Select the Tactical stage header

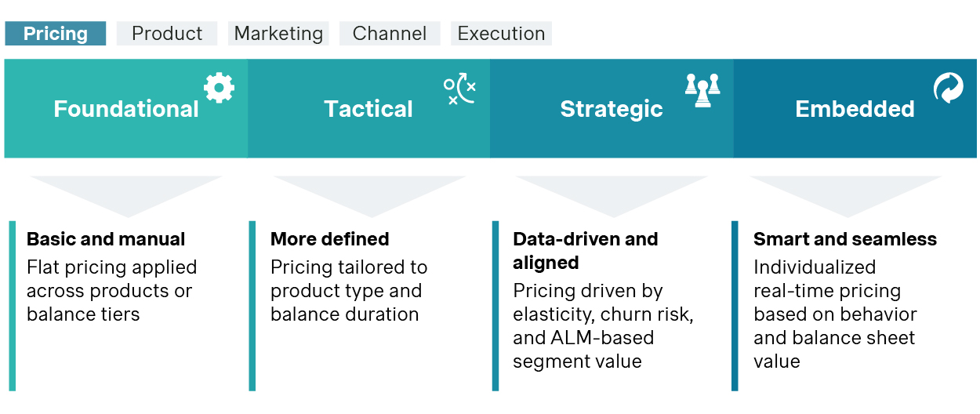[368, 109]
